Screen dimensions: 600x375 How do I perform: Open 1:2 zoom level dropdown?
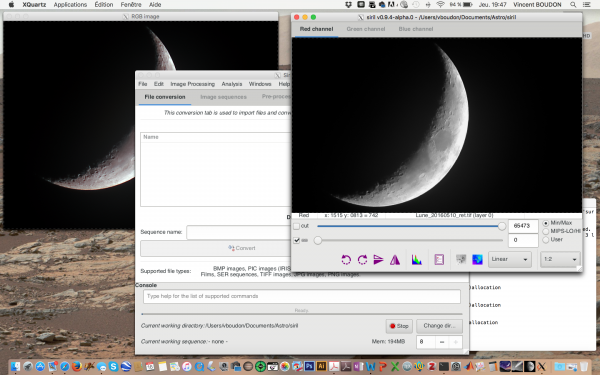pyautogui.click(x=560, y=259)
